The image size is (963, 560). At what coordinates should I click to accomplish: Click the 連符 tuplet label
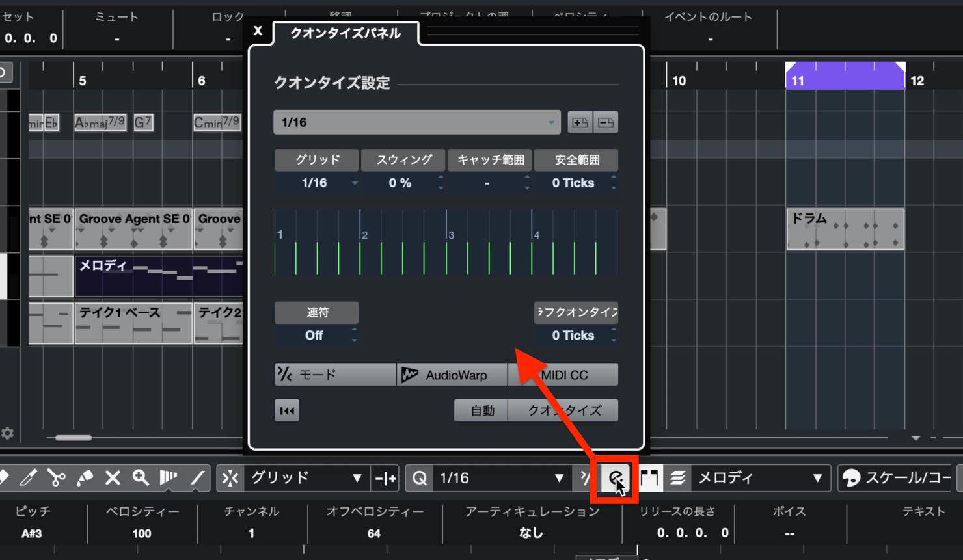tap(317, 312)
